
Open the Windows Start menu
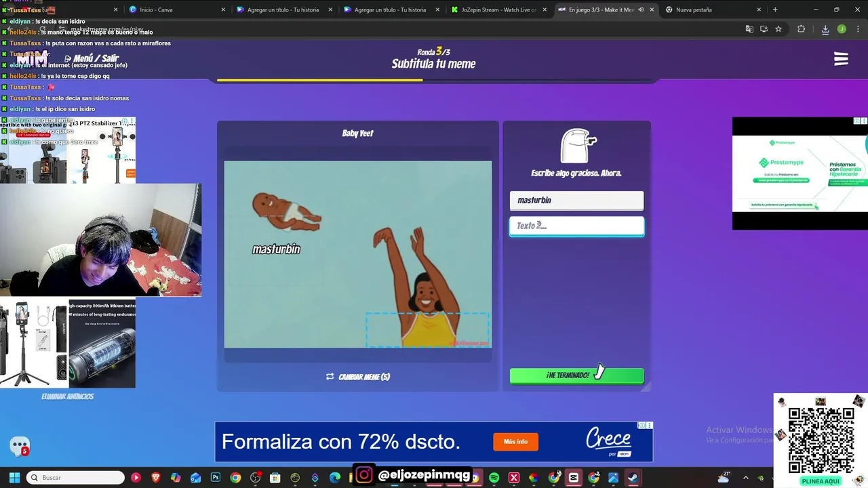tap(14, 478)
